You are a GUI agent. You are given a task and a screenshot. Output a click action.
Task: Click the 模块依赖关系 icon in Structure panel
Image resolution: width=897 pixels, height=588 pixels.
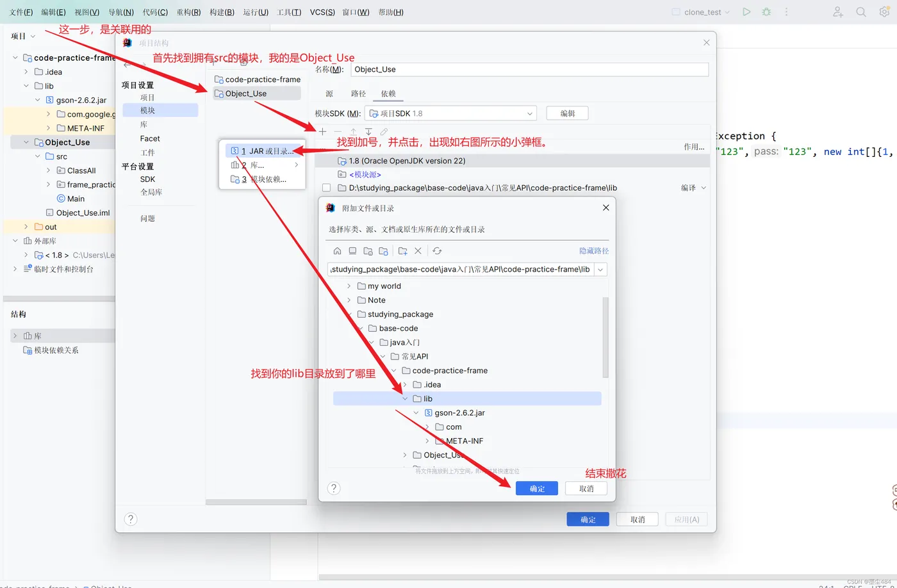tap(28, 350)
